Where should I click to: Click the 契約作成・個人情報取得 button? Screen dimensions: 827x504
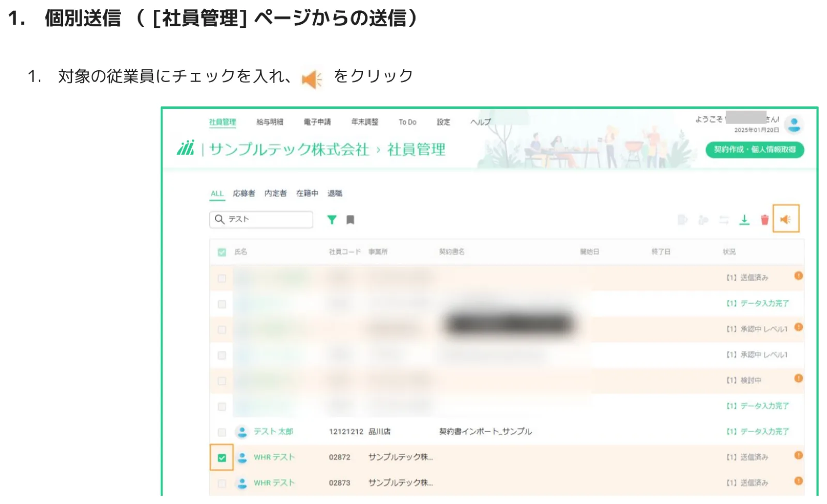pos(755,149)
